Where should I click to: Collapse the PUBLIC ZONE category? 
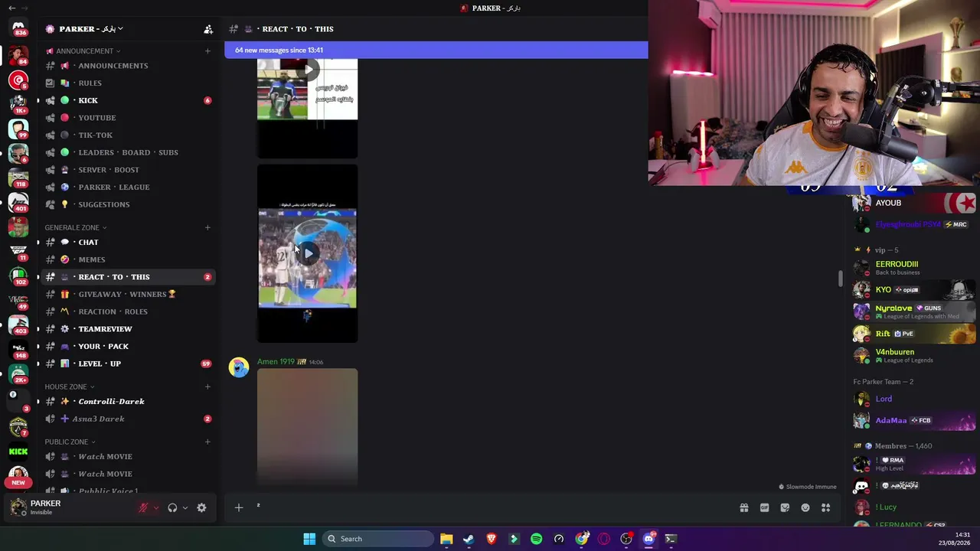coord(70,442)
